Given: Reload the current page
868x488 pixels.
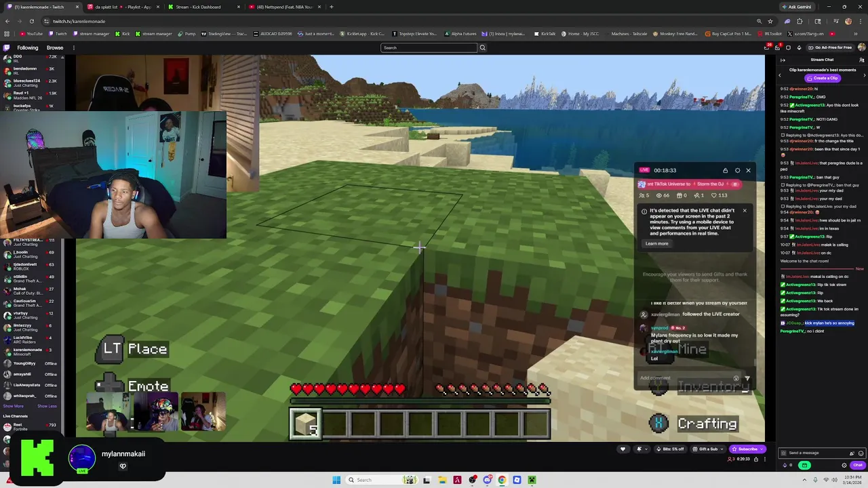Looking at the screenshot, I should (31, 21).
